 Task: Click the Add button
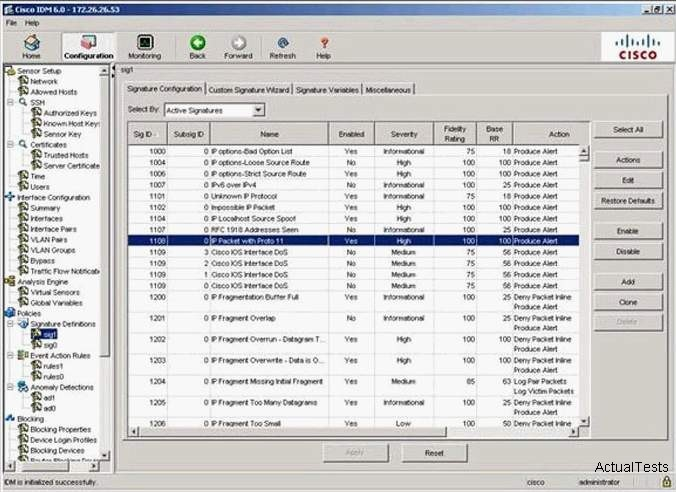(x=628, y=282)
